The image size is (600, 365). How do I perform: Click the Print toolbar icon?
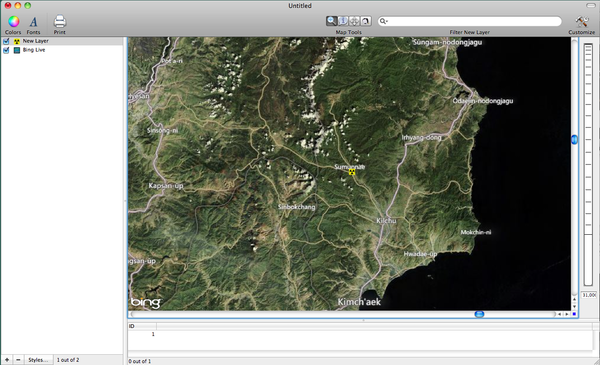60,21
